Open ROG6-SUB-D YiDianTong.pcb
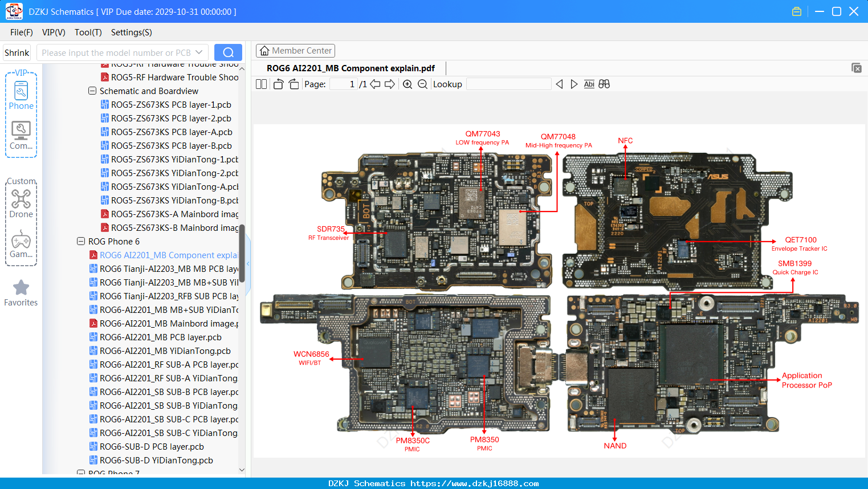The height and width of the screenshot is (489, 868). 152,461
